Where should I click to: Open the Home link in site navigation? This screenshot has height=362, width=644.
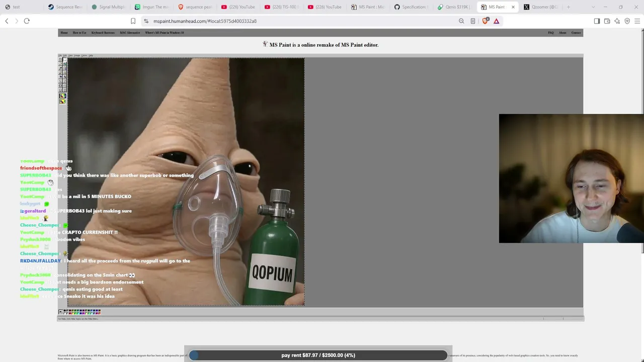click(64, 33)
